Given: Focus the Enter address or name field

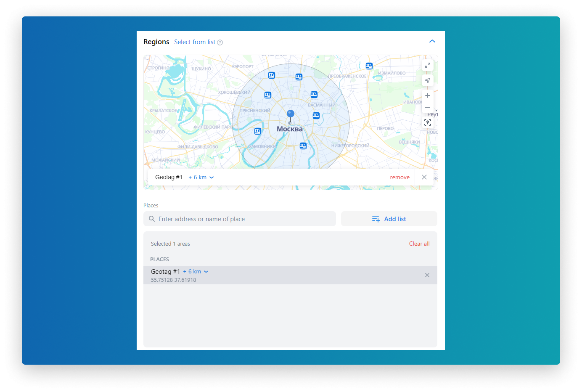Looking at the screenshot, I should [244, 219].
